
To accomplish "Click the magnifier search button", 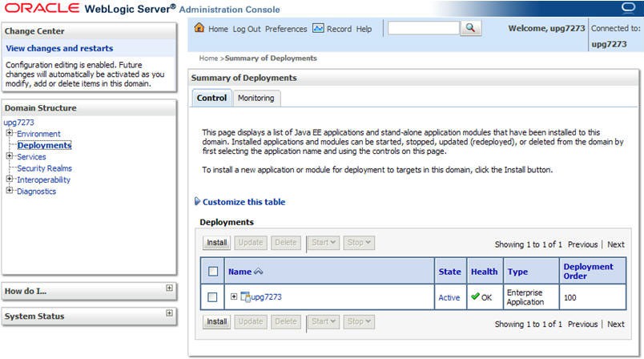I will (x=471, y=28).
